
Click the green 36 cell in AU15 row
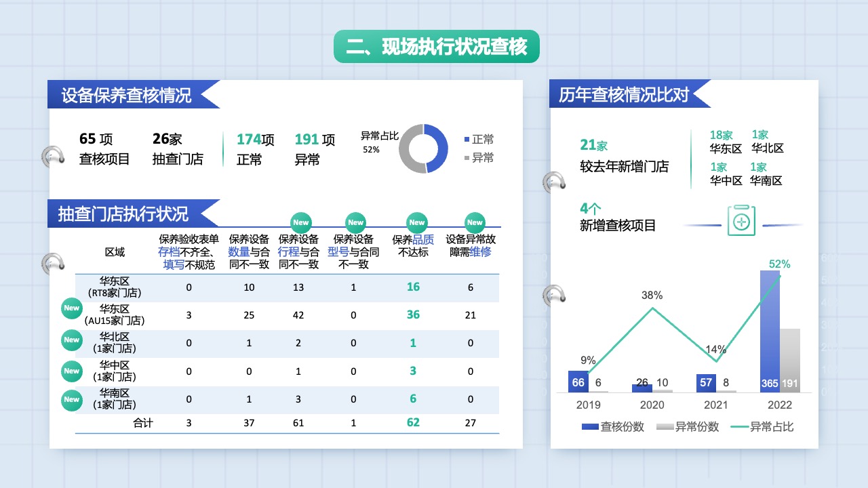coord(413,314)
